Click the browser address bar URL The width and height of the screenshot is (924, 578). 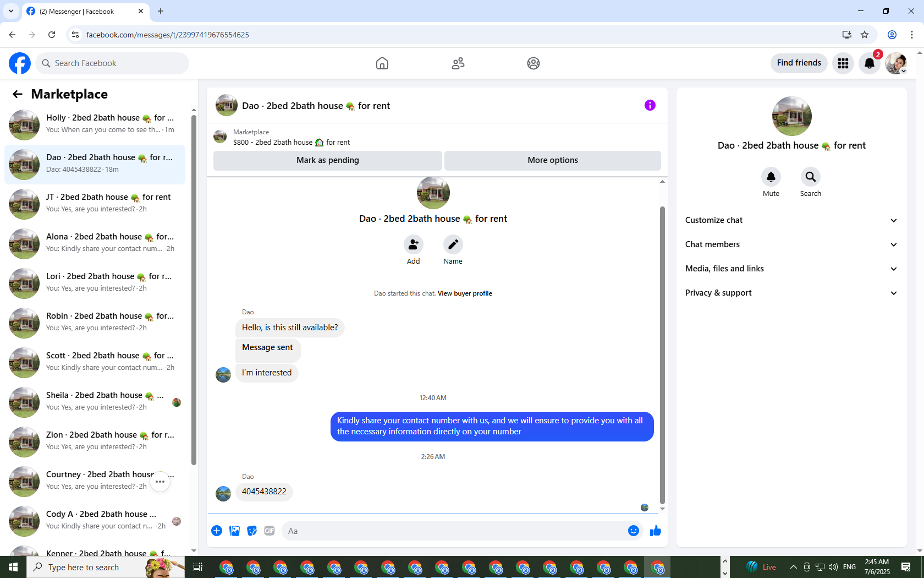coord(168,35)
